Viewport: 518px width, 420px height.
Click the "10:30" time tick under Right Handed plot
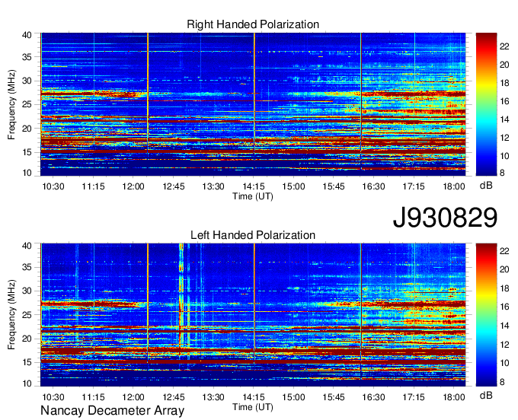[x=53, y=186]
